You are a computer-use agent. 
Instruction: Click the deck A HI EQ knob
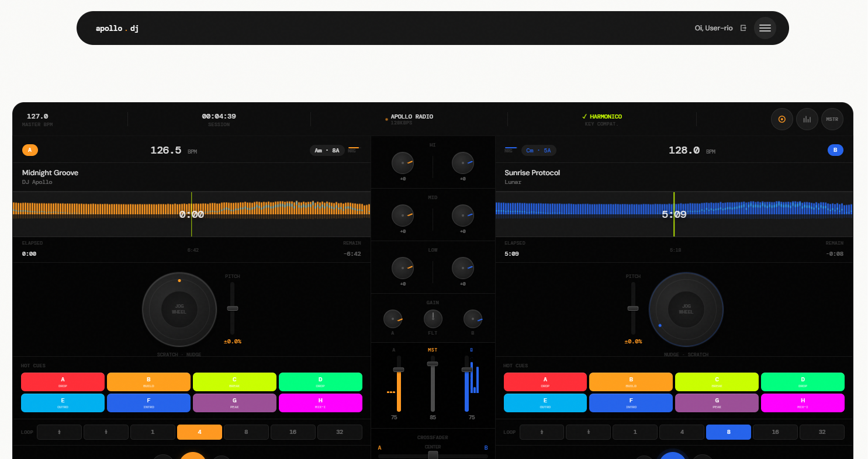[x=403, y=163]
